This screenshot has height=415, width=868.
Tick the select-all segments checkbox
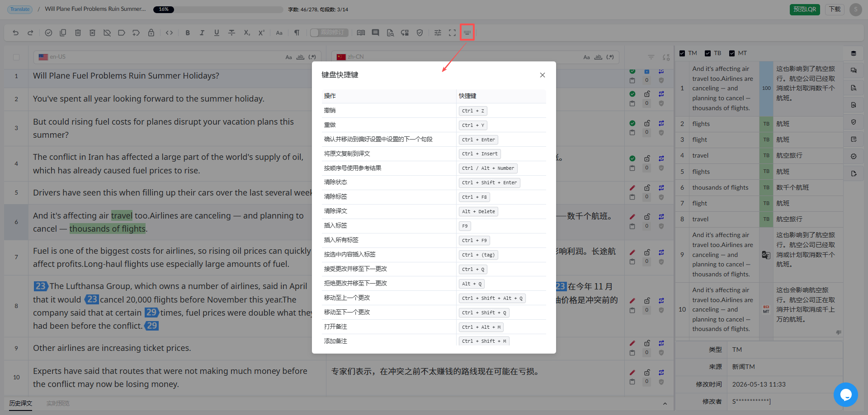(x=16, y=57)
